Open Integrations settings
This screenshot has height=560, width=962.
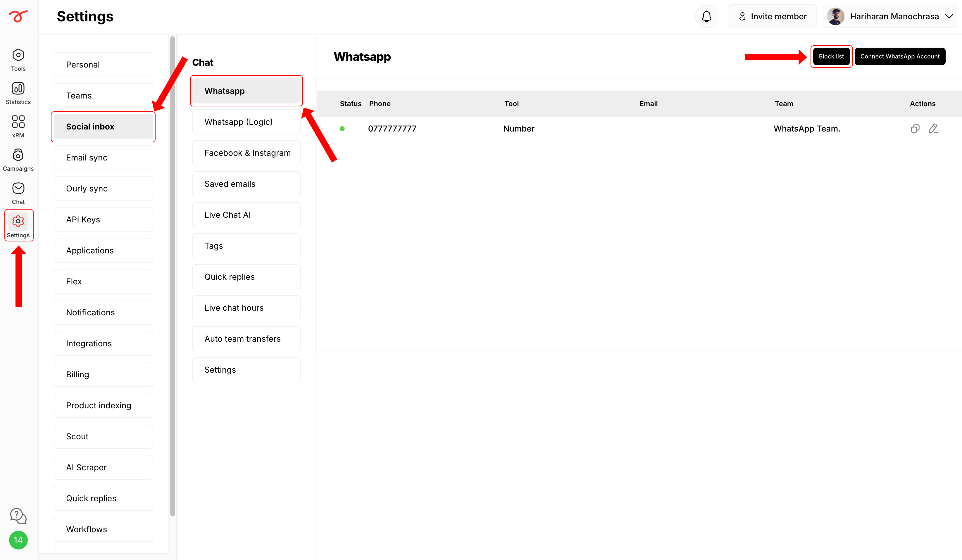104,343
